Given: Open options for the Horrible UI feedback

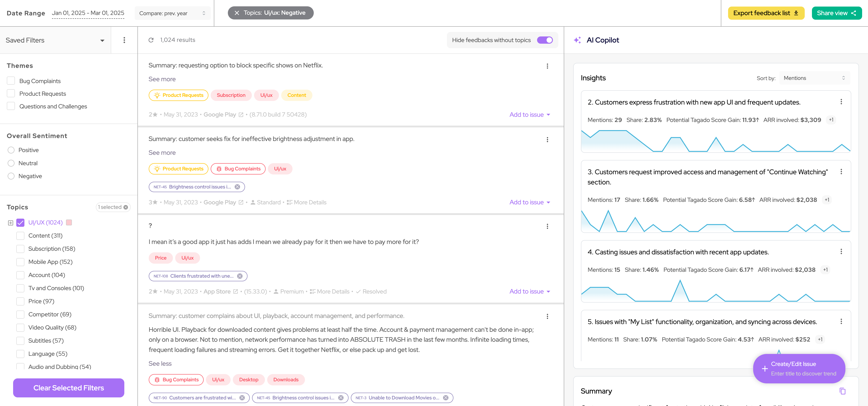Looking at the screenshot, I should (547, 317).
